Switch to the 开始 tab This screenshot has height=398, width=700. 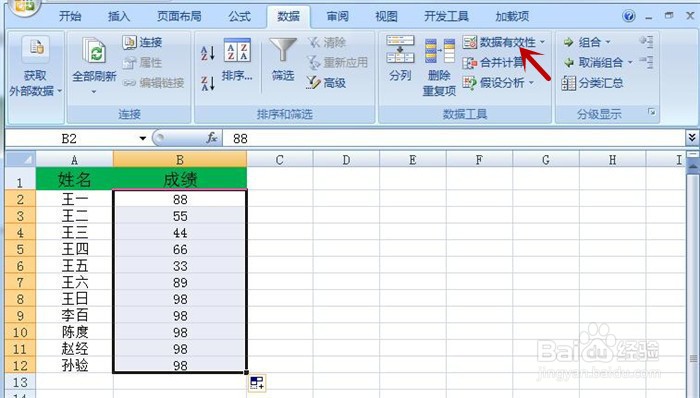[71, 17]
